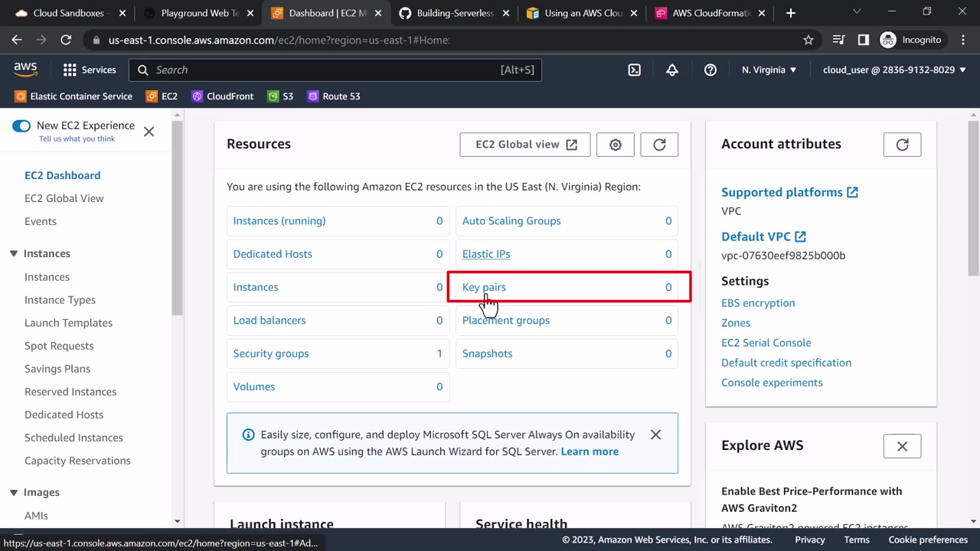This screenshot has height=551, width=980.
Task: Open the AWS CloudShell icon
Action: 634,70
